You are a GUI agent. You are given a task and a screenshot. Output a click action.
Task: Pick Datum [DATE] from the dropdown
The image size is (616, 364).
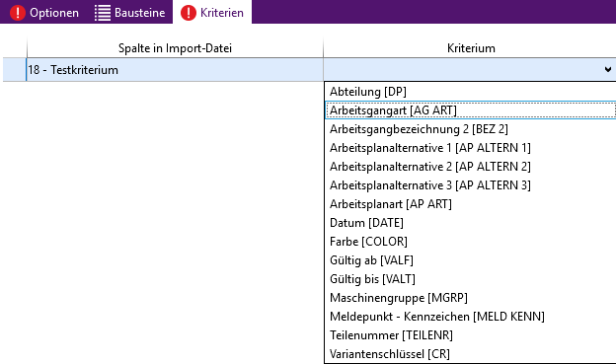click(x=470, y=223)
